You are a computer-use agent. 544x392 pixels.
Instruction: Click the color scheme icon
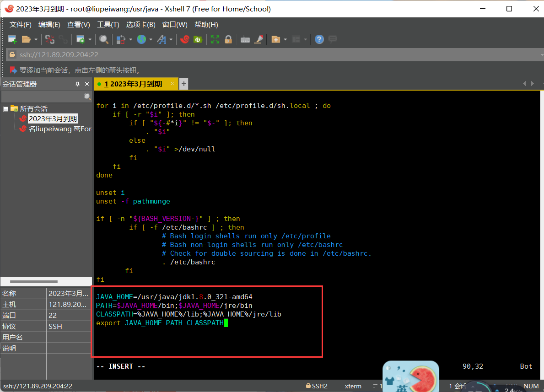[x=121, y=39]
